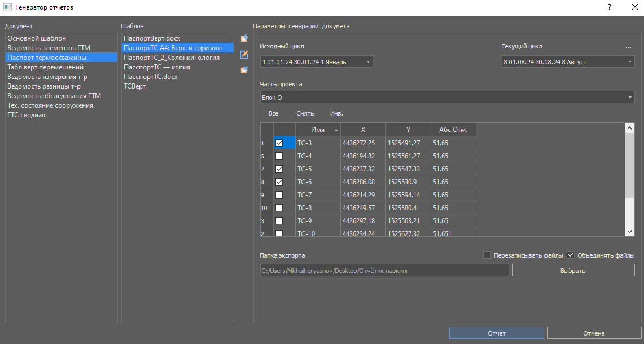The height and width of the screenshot is (344, 644).
Task: Open the three-dots button near Текущий цикл
Action: (628, 47)
